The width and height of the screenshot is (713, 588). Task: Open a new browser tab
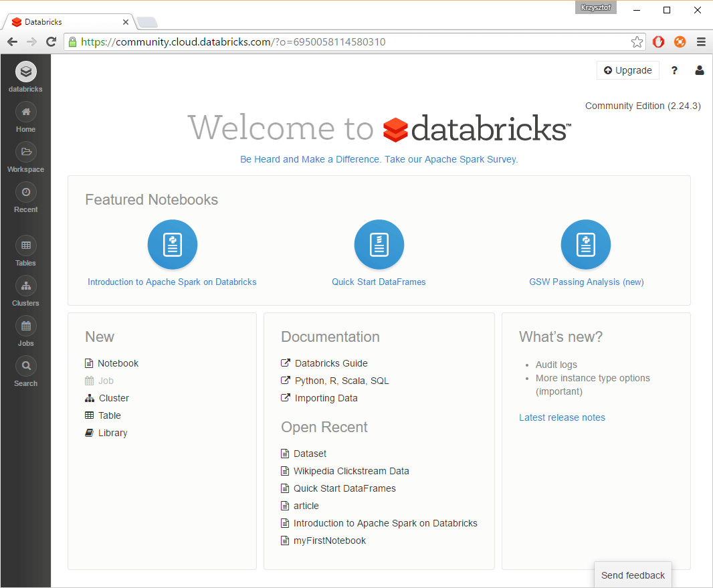click(x=147, y=22)
